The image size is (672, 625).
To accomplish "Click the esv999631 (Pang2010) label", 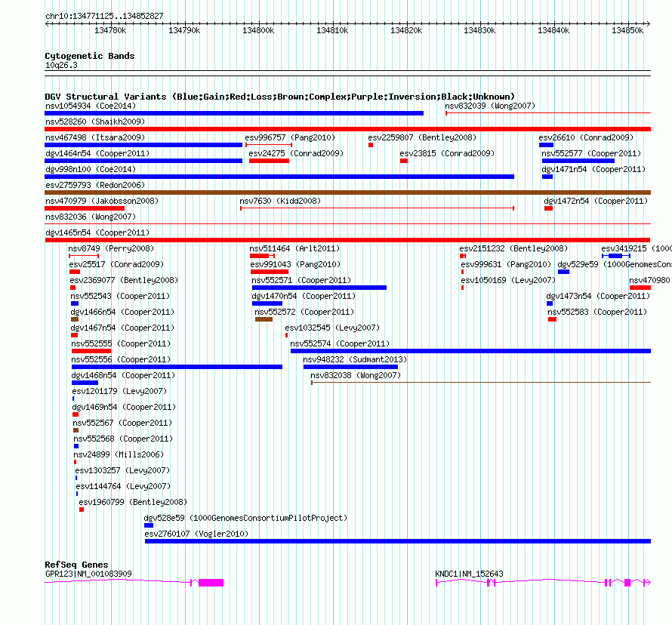I will (x=506, y=264).
